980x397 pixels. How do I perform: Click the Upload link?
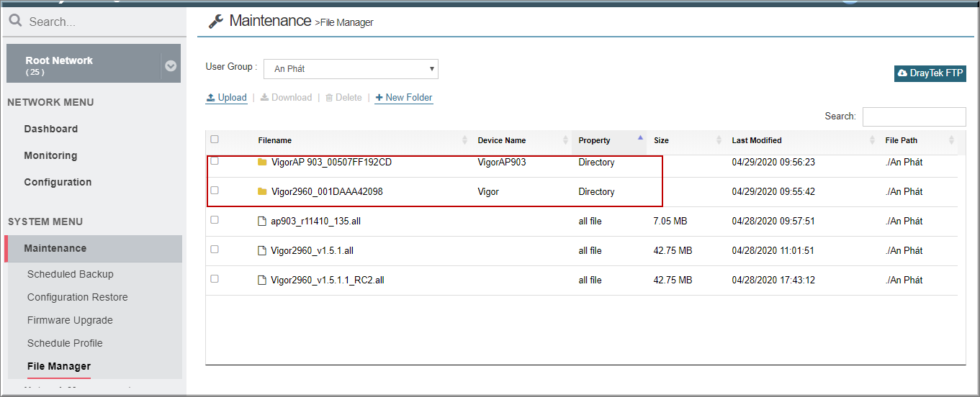[226, 97]
